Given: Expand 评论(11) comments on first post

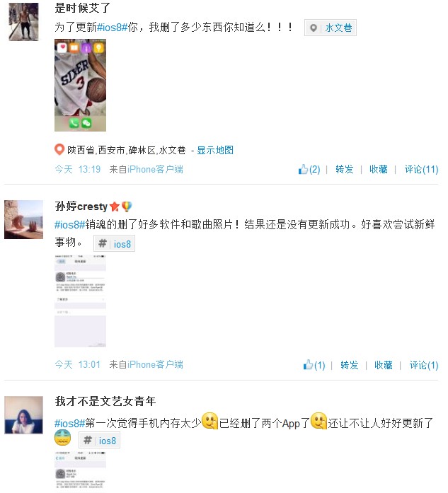Looking at the screenshot, I should [421, 170].
